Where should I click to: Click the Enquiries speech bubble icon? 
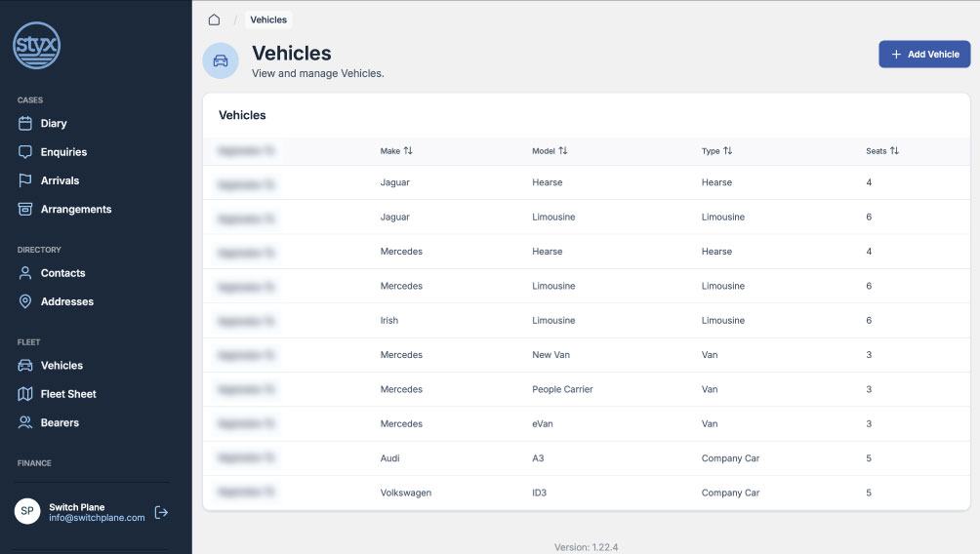point(25,152)
